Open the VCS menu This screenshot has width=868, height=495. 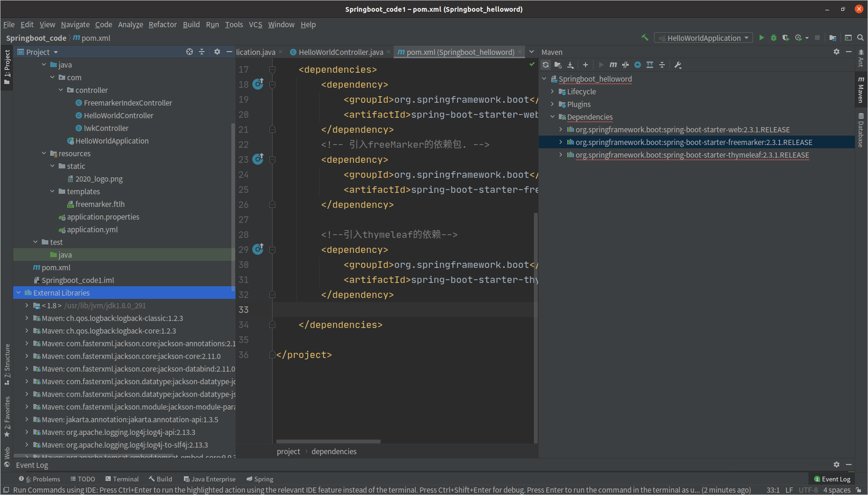pos(255,24)
